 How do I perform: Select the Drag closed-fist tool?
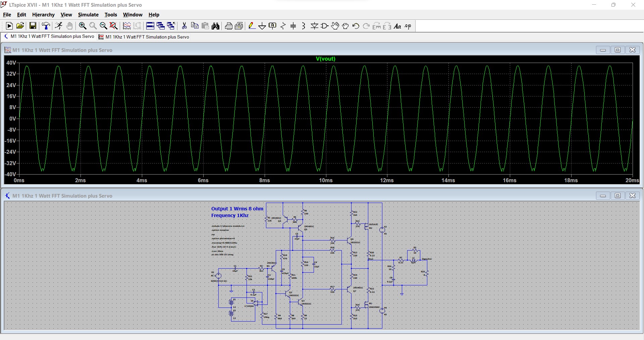[x=345, y=26]
